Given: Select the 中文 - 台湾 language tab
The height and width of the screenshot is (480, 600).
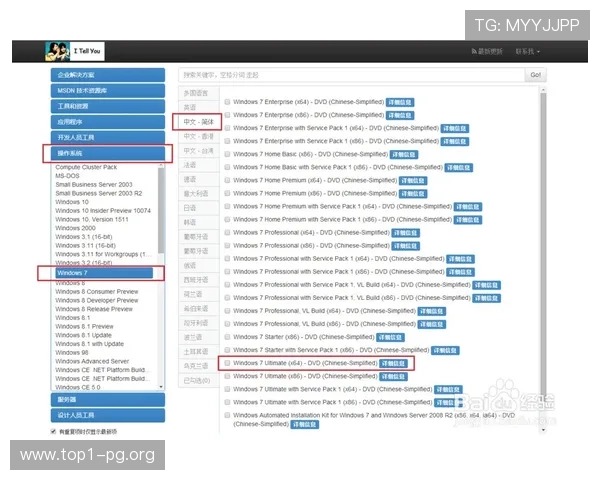Looking at the screenshot, I should click(x=199, y=151).
